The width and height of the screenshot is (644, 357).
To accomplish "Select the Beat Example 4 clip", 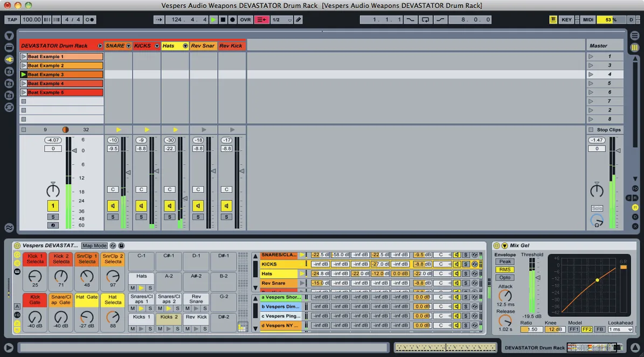I will 65,83.
